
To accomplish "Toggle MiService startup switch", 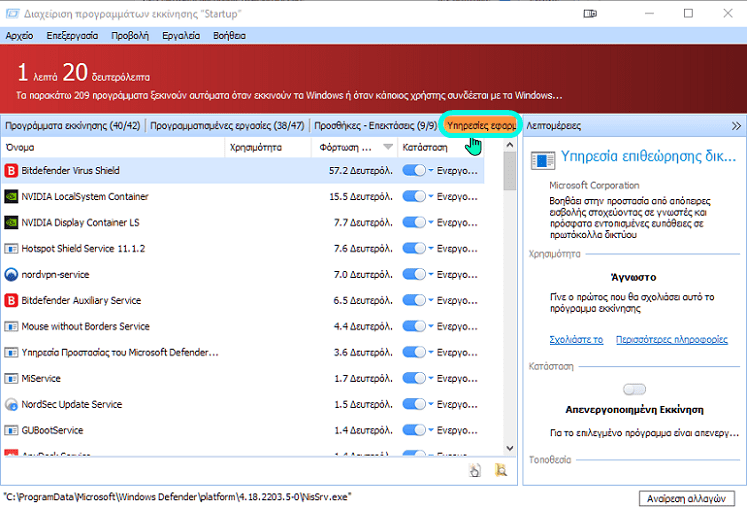I will coord(414,378).
